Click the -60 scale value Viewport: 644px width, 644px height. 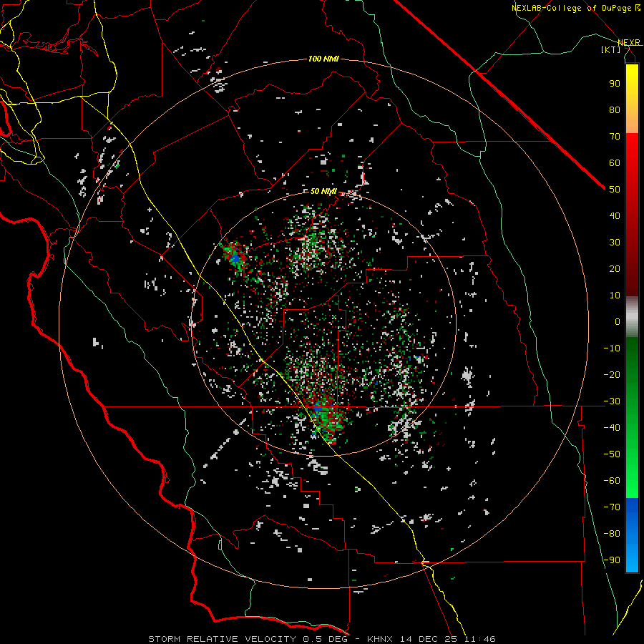612,481
